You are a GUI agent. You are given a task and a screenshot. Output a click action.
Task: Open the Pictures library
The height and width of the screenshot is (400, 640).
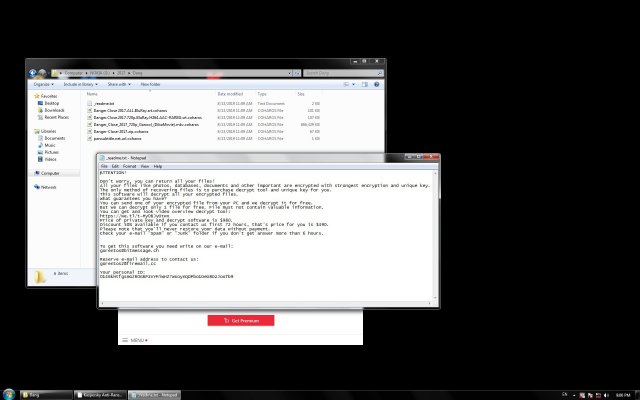pos(48,152)
